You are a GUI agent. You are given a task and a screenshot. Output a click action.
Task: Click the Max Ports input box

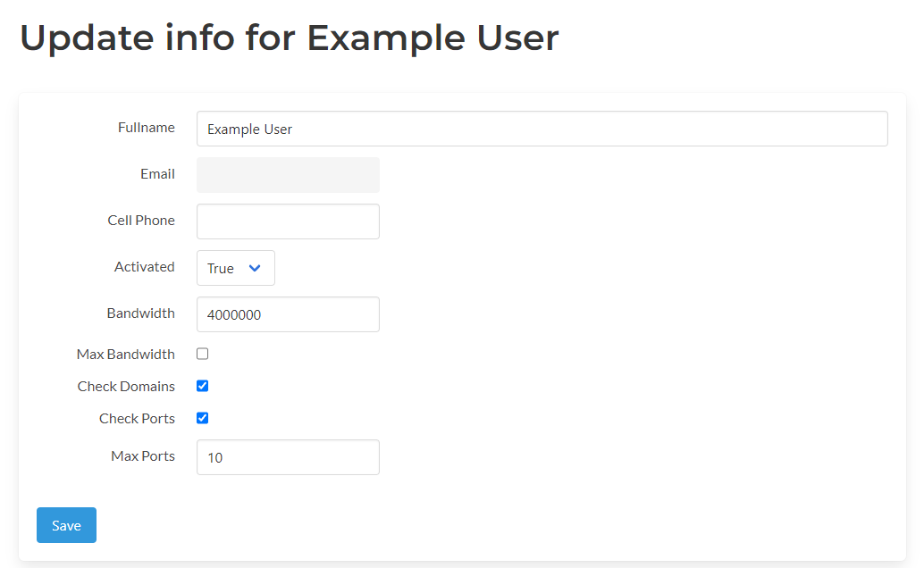(x=288, y=456)
